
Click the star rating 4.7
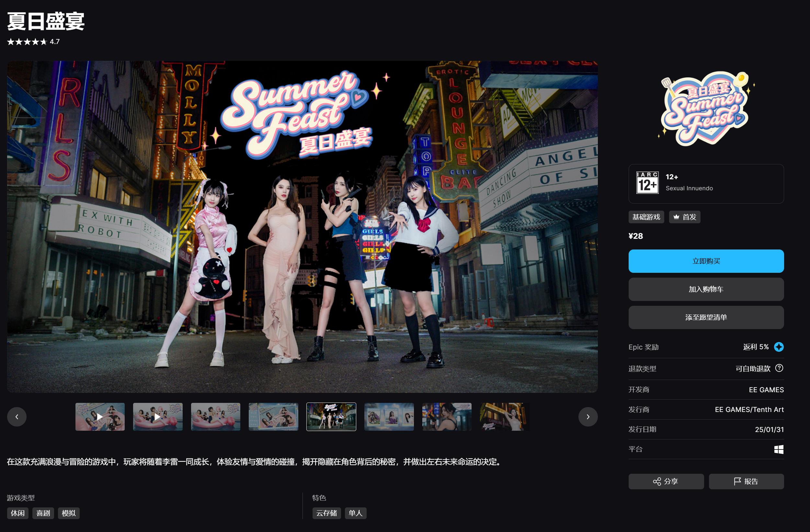pos(33,42)
